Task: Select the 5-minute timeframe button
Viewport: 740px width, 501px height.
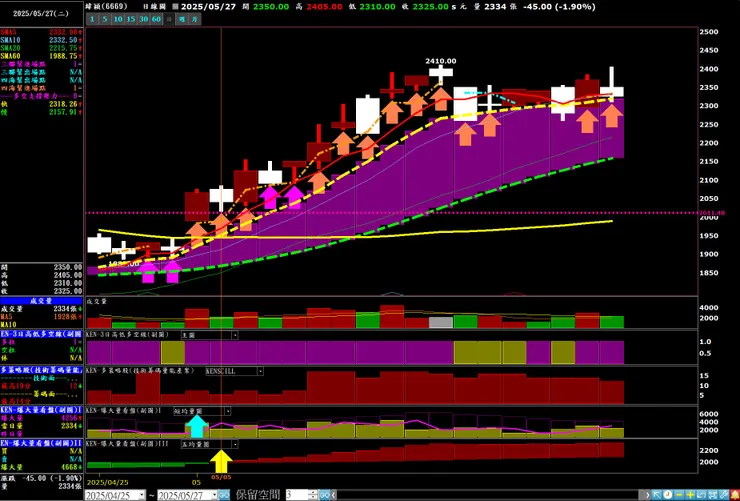Action: tap(105, 19)
